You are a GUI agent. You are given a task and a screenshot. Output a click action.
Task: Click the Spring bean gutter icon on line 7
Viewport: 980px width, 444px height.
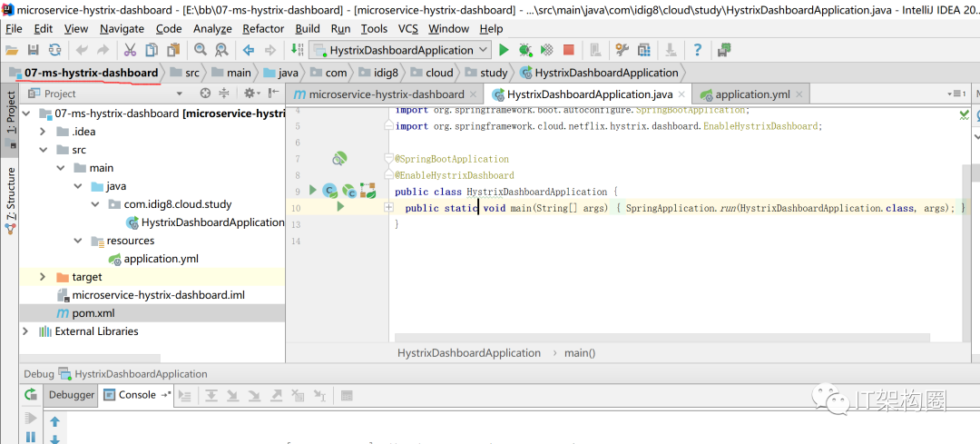coord(338,159)
